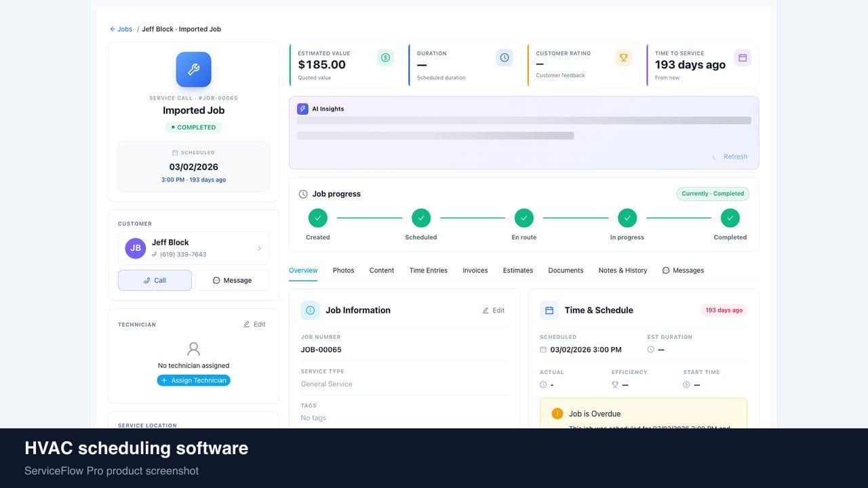This screenshot has width=868, height=488.
Task: Edit the Job Information card
Action: (x=494, y=310)
